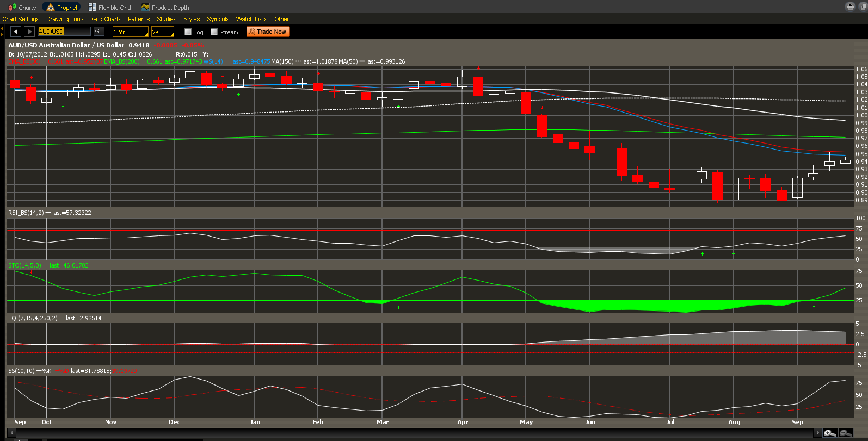
Task: Open the Chart Settings menu
Action: (x=21, y=19)
